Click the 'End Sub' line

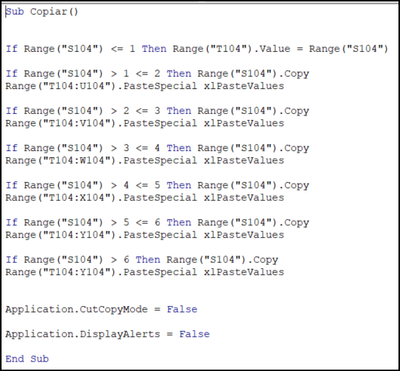click(27, 359)
